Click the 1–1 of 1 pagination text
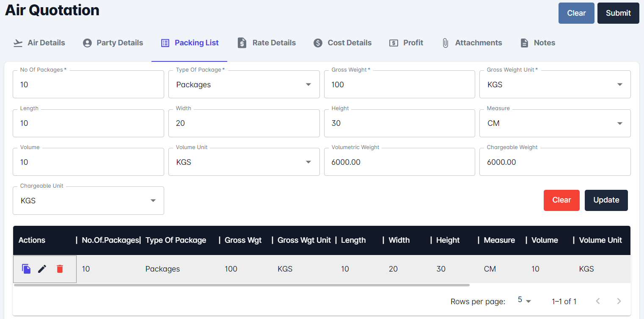Viewport: 644px width, 319px height. (x=564, y=301)
